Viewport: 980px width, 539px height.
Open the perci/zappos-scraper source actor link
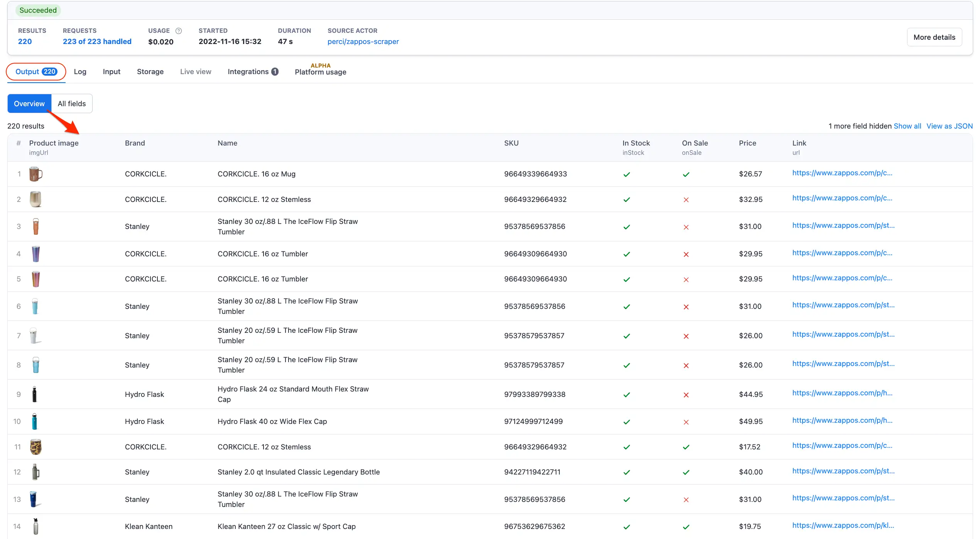point(363,42)
